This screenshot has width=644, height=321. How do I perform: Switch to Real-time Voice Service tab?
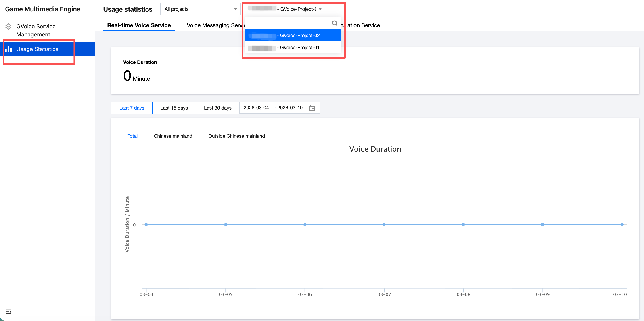point(139,25)
